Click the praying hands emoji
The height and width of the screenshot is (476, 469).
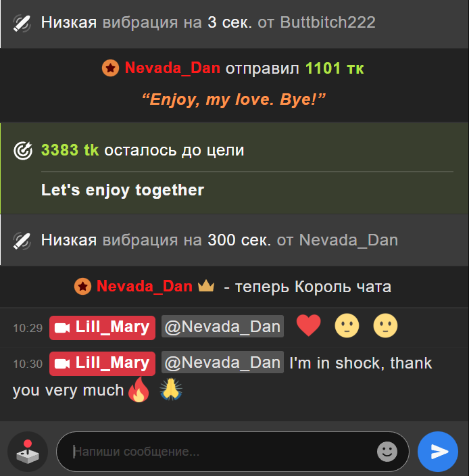pyautogui.click(x=171, y=389)
